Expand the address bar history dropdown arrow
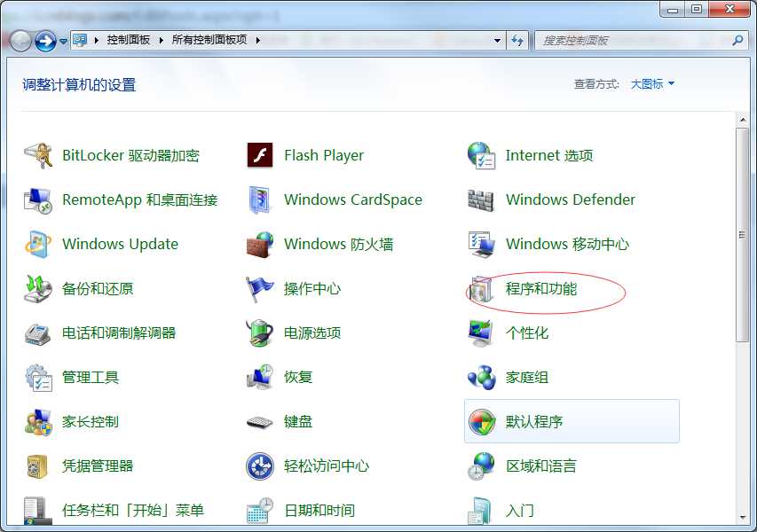The height and width of the screenshot is (532, 757). (497, 41)
